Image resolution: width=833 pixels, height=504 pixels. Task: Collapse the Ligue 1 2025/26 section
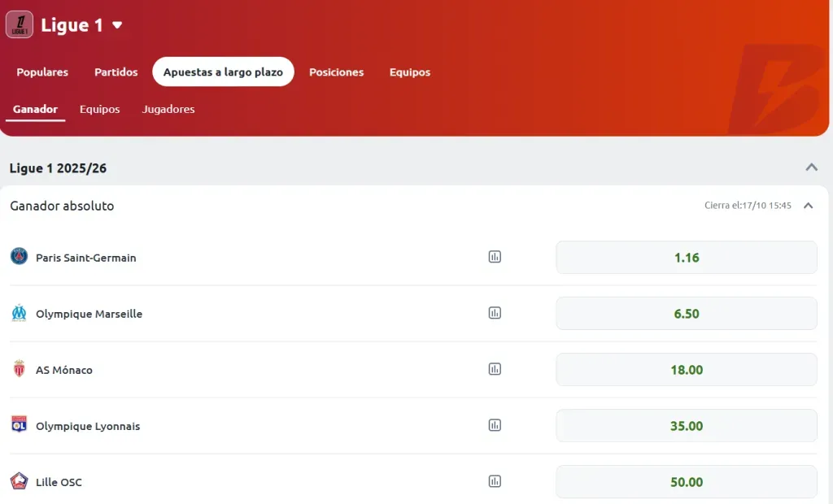pyautogui.click(x=811, y=167)
